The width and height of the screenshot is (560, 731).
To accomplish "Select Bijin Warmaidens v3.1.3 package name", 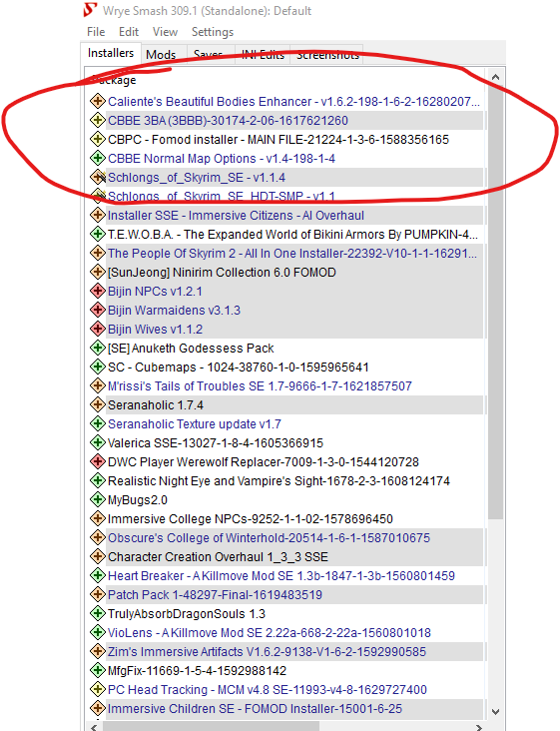I will click(x=174, y=310).
